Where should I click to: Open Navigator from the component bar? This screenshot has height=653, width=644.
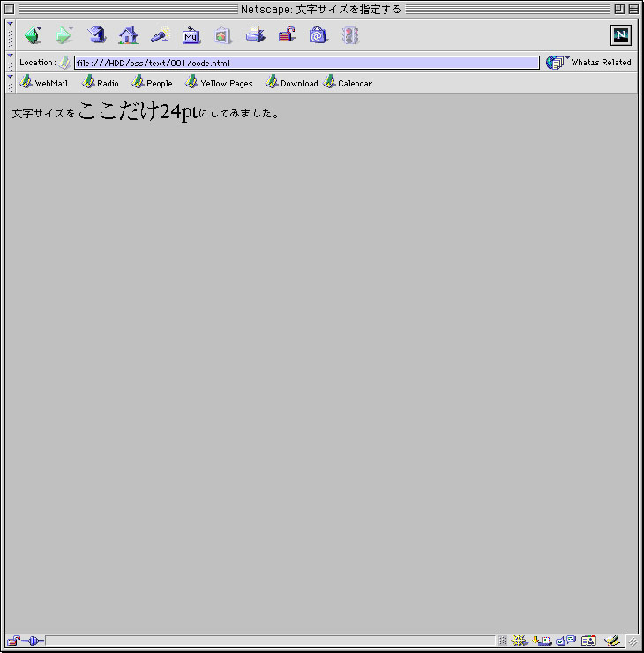click(x=519, y=641)
